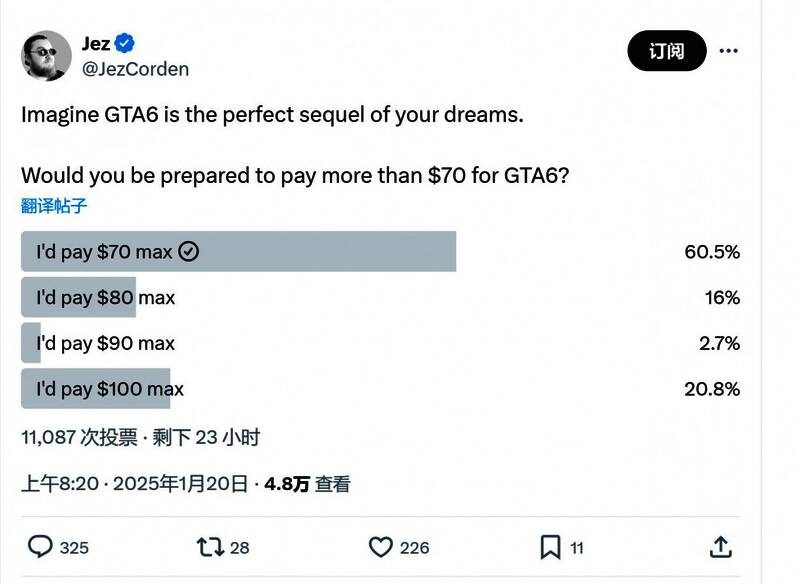The height and width of the screenshot is (584, 800).
Task: Click the reply comment bubble icon
Action: 40,547
